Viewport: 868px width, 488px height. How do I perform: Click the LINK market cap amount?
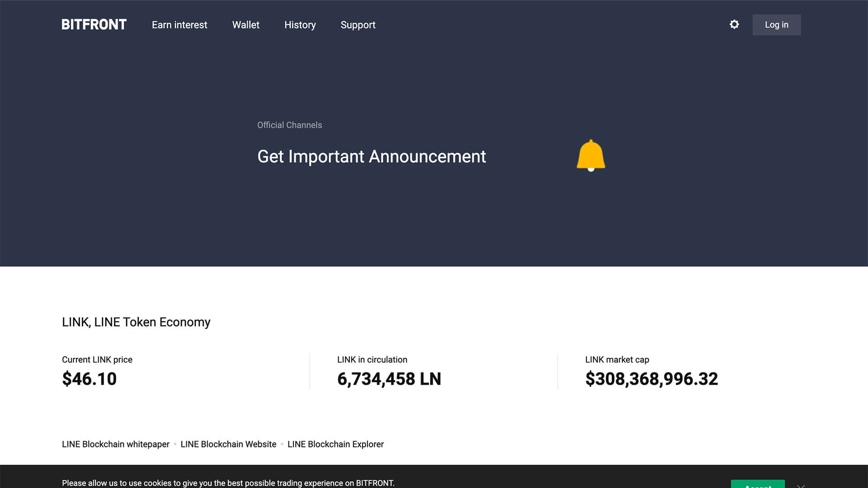click(651, 379)
